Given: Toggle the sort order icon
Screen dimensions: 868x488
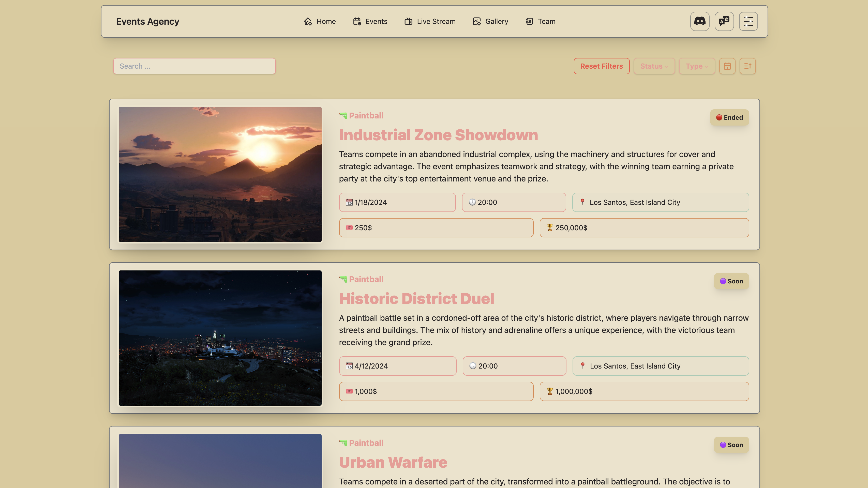Looking at the screenshot, I should [x=747, y=66].
